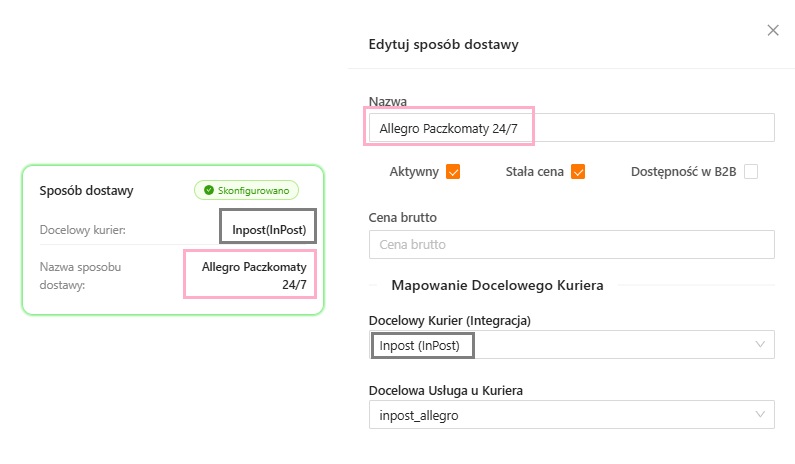Focus the Cena brutto input field
Screen dimensions: 795x464
[570, 244]
